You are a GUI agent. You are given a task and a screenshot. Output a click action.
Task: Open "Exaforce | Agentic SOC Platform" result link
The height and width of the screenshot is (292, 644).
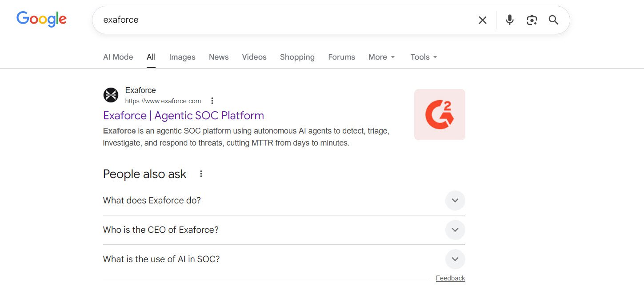[x=183, y=116]
